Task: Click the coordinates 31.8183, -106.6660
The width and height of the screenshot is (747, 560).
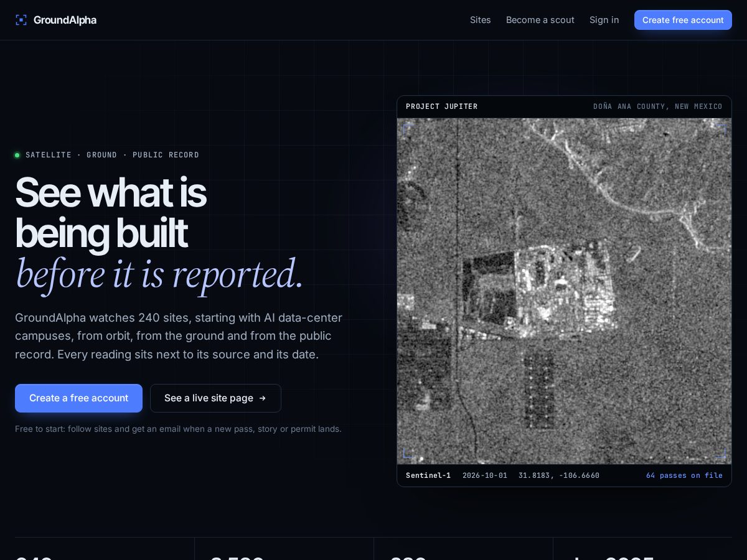Action: 559,475
